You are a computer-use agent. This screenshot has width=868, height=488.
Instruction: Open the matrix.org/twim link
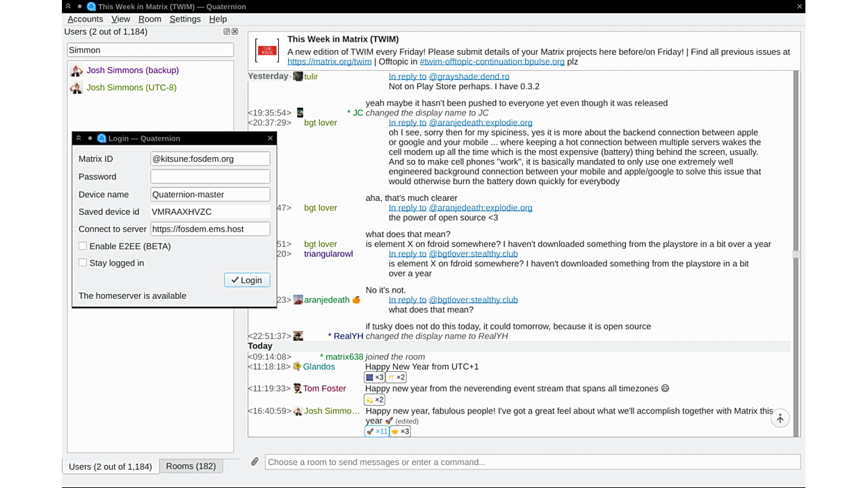329,62
